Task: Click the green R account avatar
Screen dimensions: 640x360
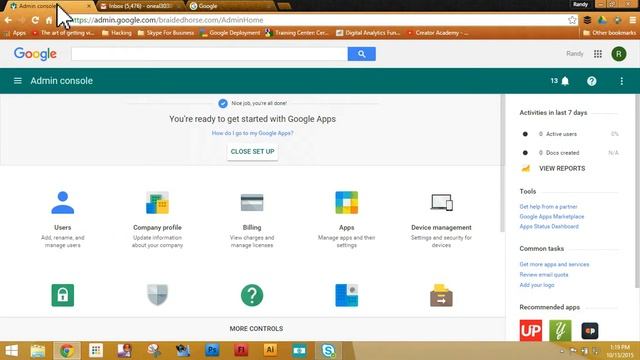Action: [x=619, y=54]
